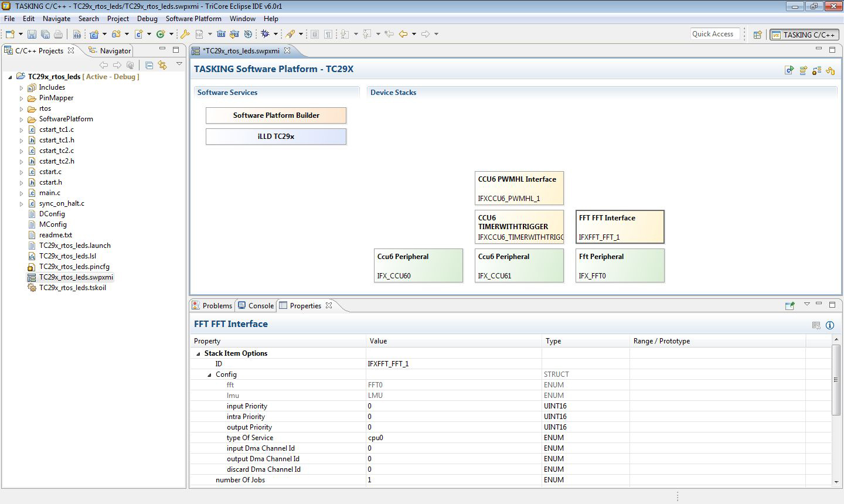Switch to the Navigator tab
Image resolution: width=844 pixels, height=504 pixels.
tap(110, 50)
